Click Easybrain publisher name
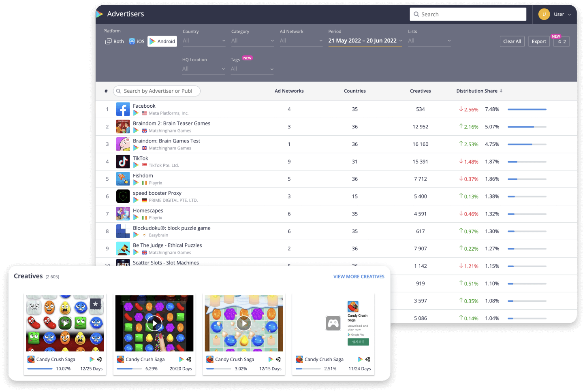Image resolution: width=585 pixels, height=392 pixels. (158, 235)
